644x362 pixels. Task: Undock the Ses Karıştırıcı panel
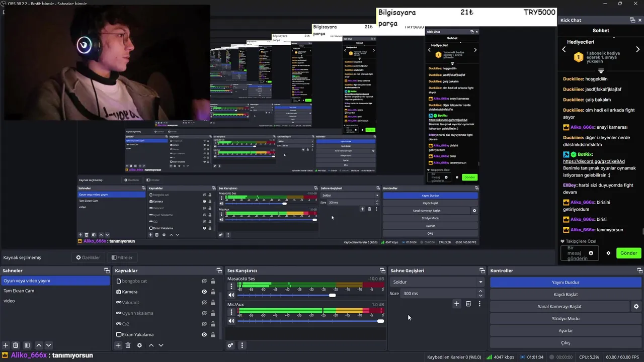coord(382,270)
